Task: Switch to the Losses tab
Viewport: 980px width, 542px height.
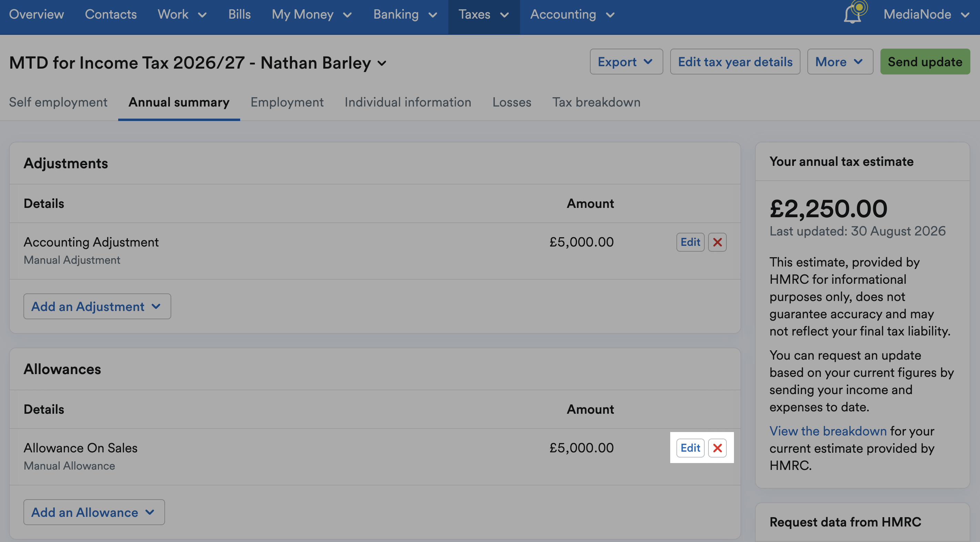Action: pos(512,102)
